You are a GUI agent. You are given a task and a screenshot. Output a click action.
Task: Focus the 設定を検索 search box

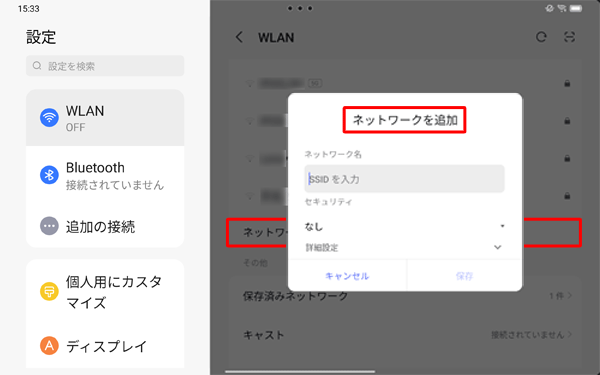[105, 66]
